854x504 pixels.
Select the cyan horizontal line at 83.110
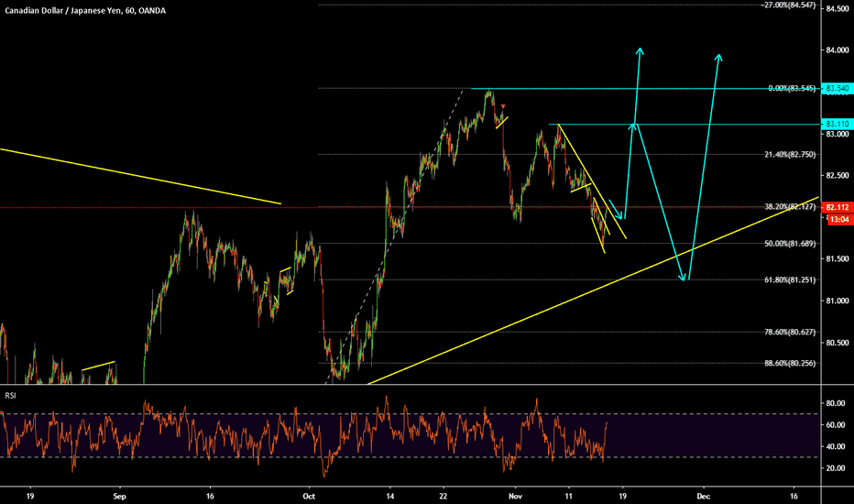coord(684,125)
